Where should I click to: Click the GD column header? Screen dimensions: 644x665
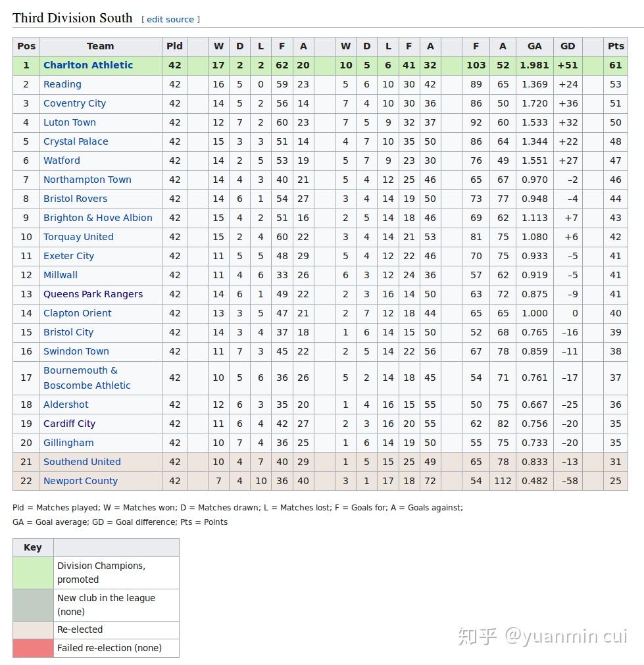[568, 46]
